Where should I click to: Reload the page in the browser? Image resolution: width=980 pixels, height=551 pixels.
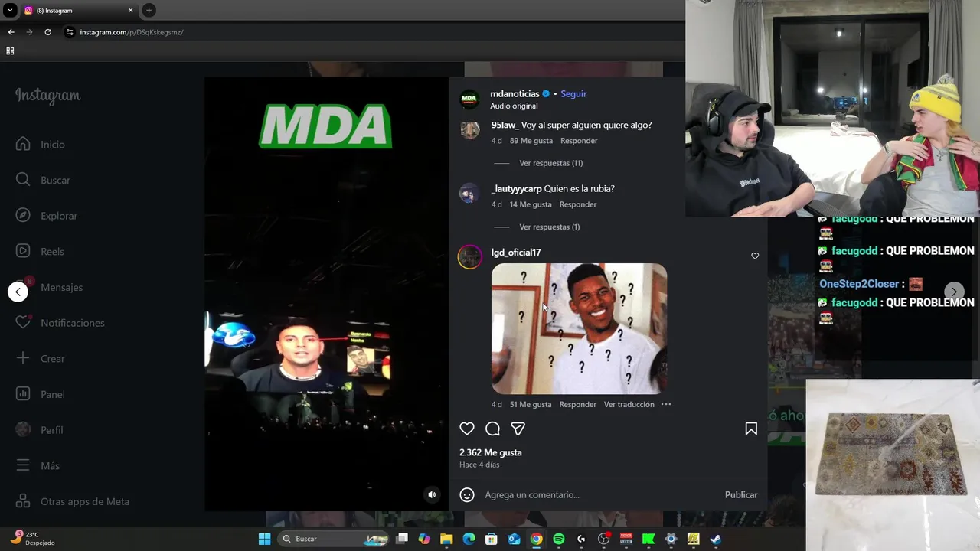pyautogui.click(x=47, y=32)
